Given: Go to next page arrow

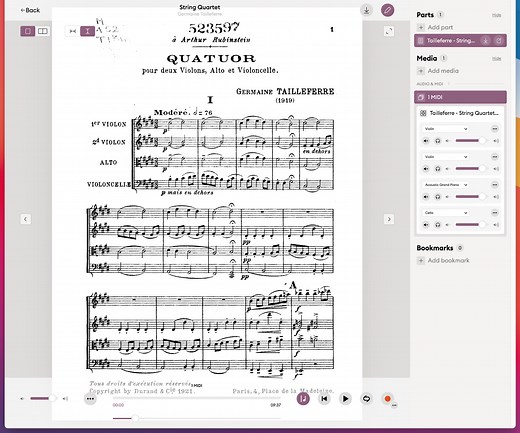Looking at the screenshot, I should tap(389, 219).
